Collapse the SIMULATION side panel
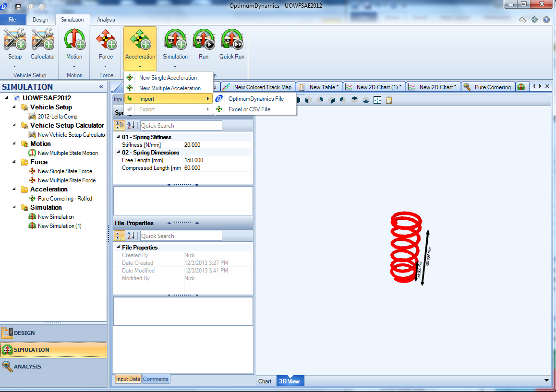 click(101, 87)
